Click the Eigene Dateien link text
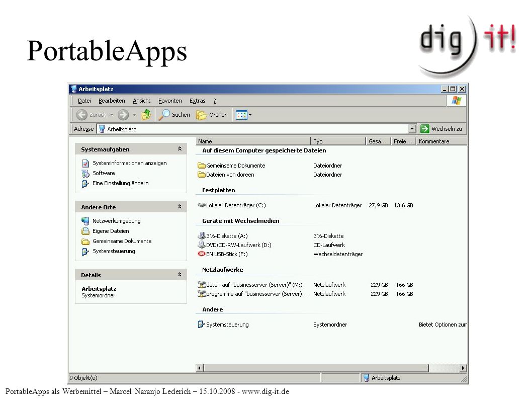This screenshot has height=399, width=532. click(111, 231)
